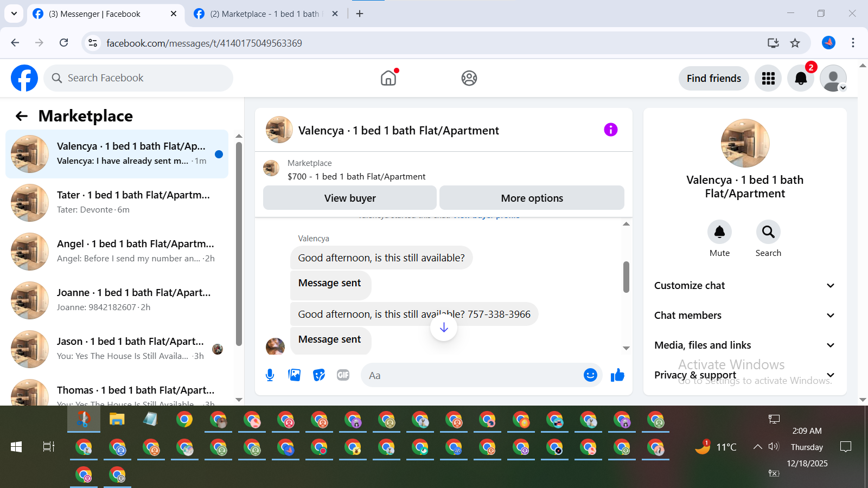
Task: Open the volume control in system tray
Action: [774, 447]
